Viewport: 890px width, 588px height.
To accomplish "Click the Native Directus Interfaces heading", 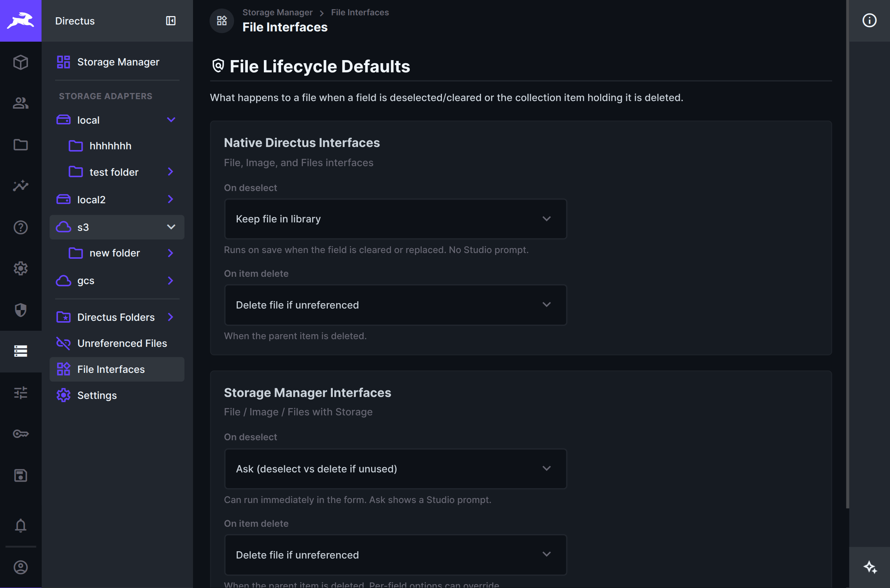I will coord(302,142).
